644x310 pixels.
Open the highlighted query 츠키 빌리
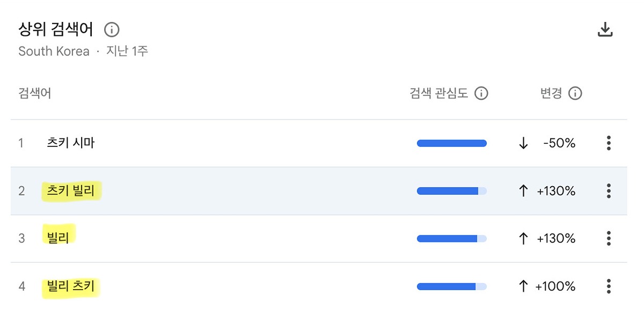point(71,191)
